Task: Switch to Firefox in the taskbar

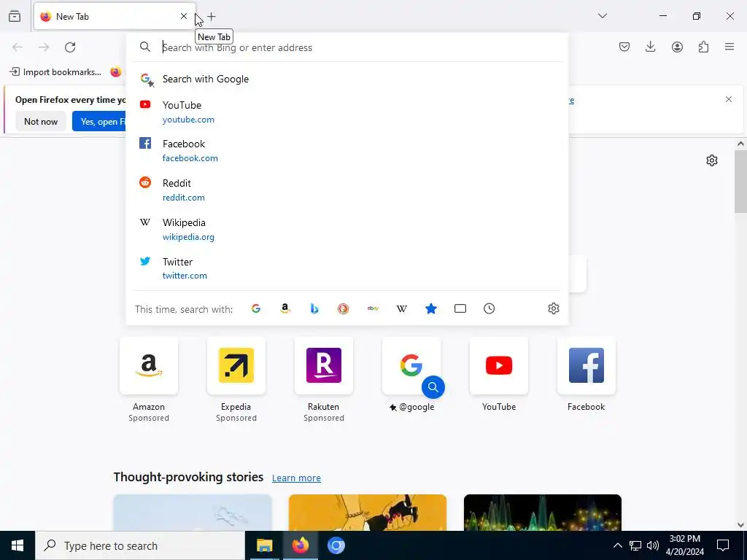Action: 300,545
